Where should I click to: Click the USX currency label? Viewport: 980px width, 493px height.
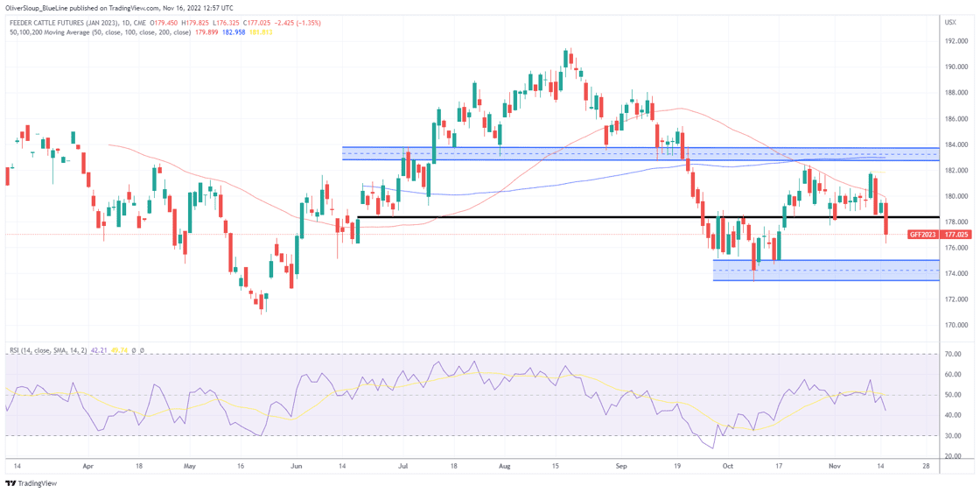951,23
